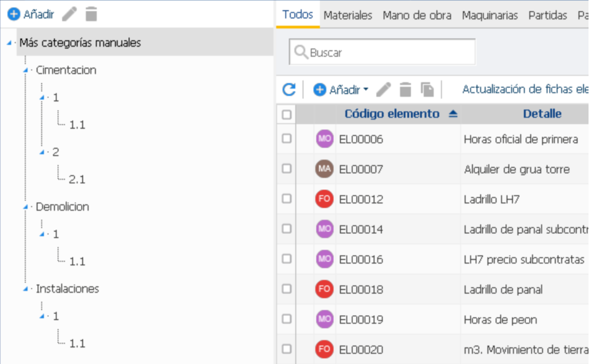Viewport: 590px width, 364px height.
Task: Click the trash delete icon above the category tree
Action: tap(91, 14)
